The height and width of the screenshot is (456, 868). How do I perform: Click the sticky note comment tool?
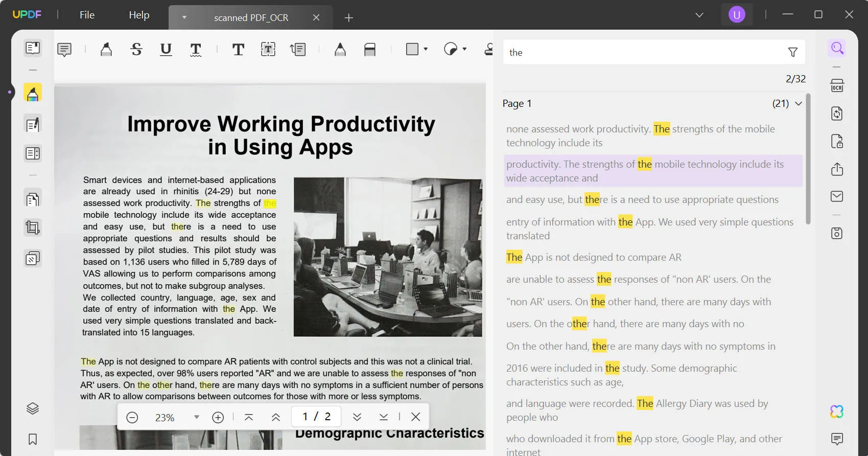[64, 50]
